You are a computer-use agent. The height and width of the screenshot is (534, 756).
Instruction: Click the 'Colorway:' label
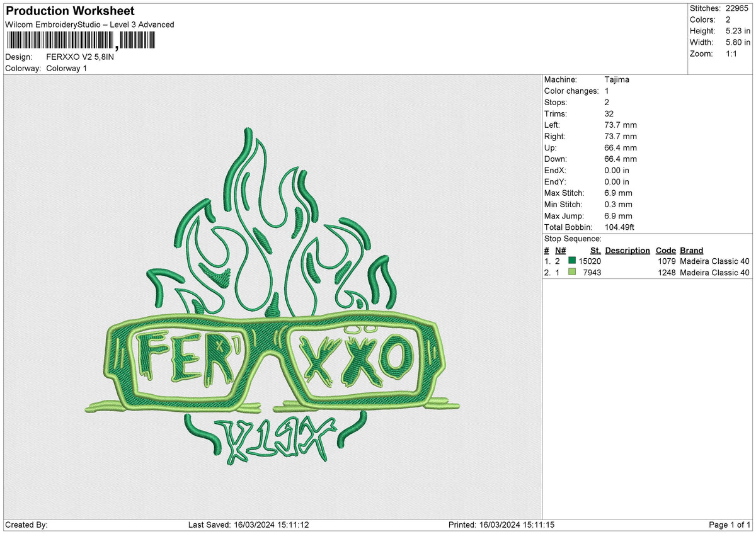click(x=23, y=68)
